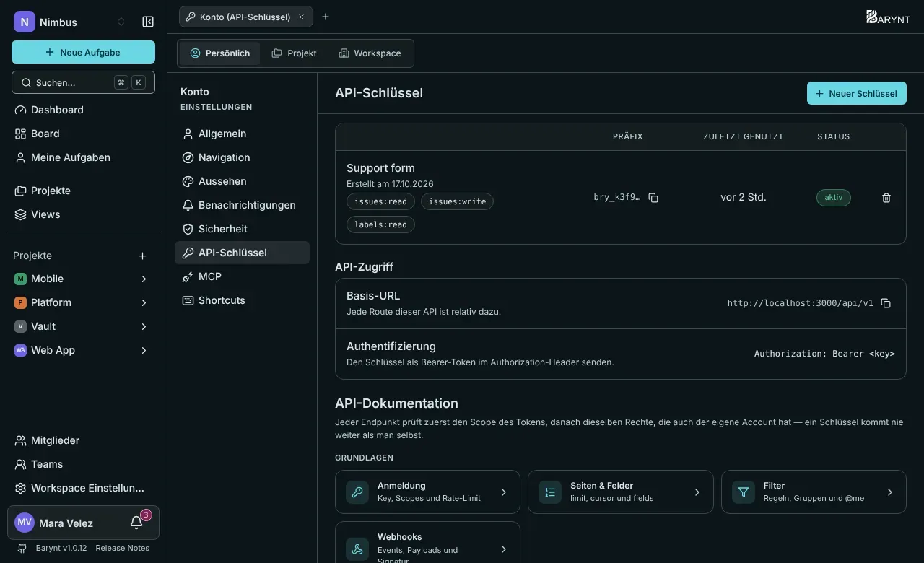924x563 pixels.
Task: Close the Konto (API-Schlüssel) tab
Action: [302, 17]
